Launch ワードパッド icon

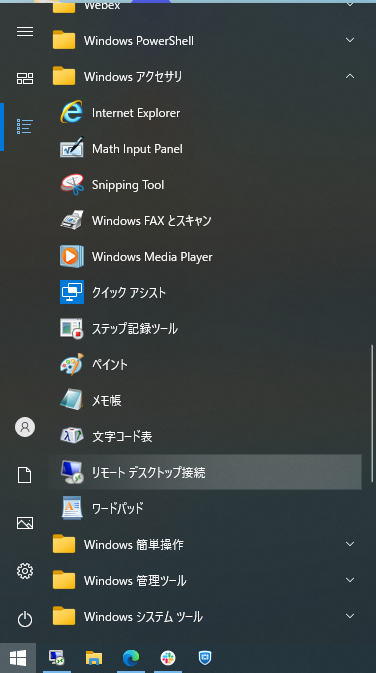72,509
